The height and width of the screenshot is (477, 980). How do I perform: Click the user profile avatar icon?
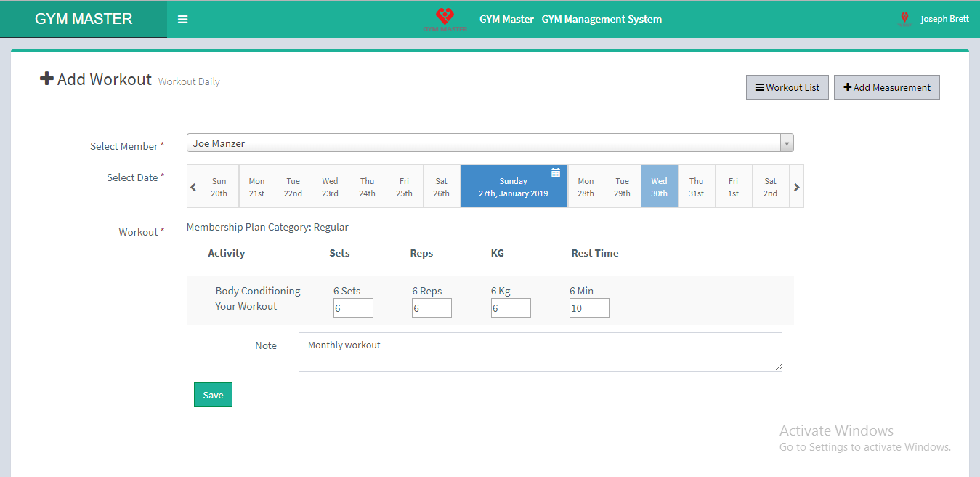click(x=904, y=19)
